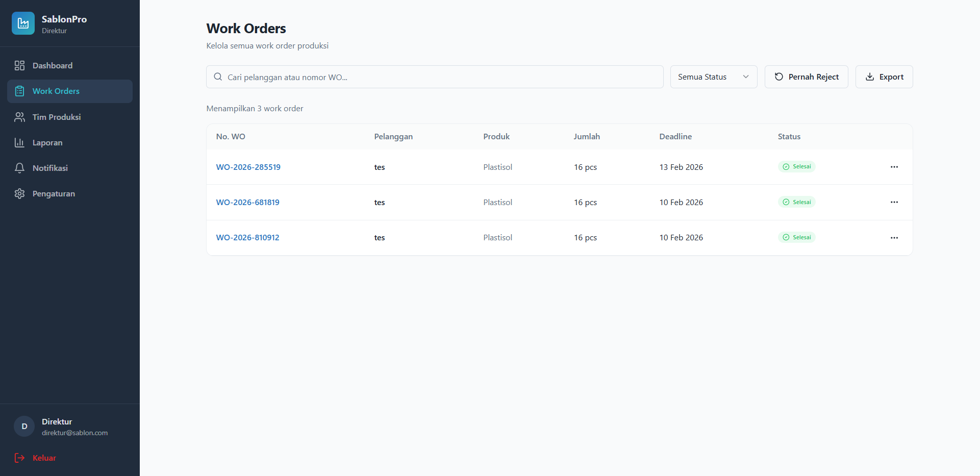Select Work Orders in sidebar menu
This screenshot has height=476, width=980.
(x=70, y=91)
